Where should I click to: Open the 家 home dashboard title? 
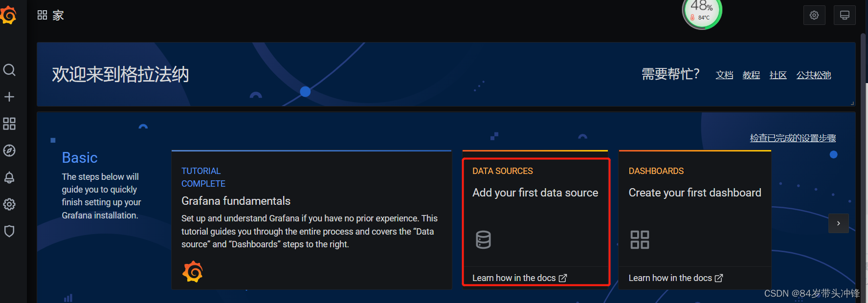[58, 16]
